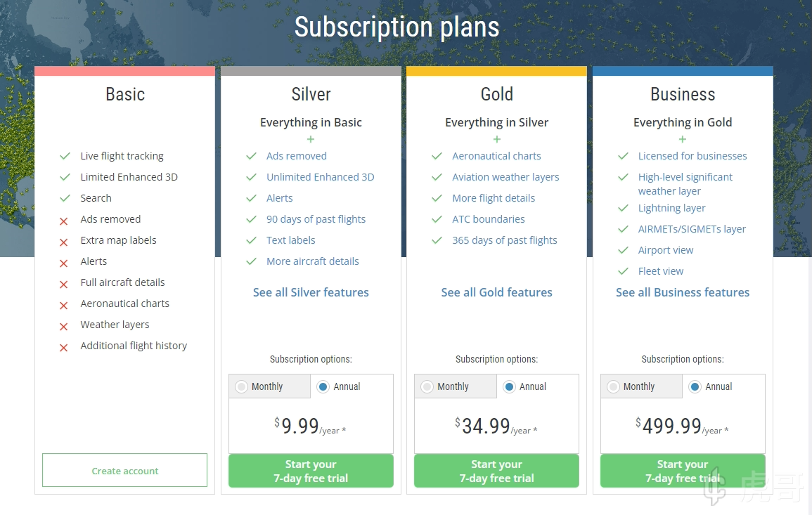Click the checkmark beside Unlimited Enhanced 3D
Image resolution: width=812 pixels, height=515 pixels.
[x=251, y=177]
